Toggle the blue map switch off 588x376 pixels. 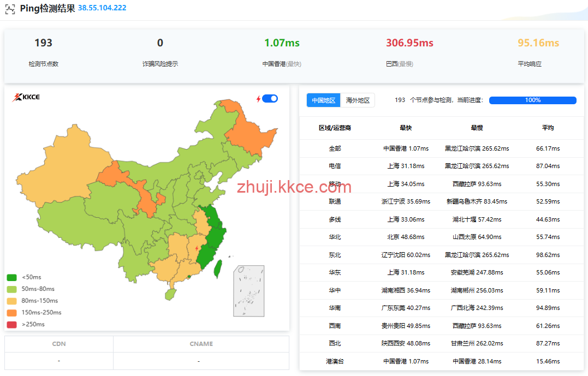coord(270,99)
